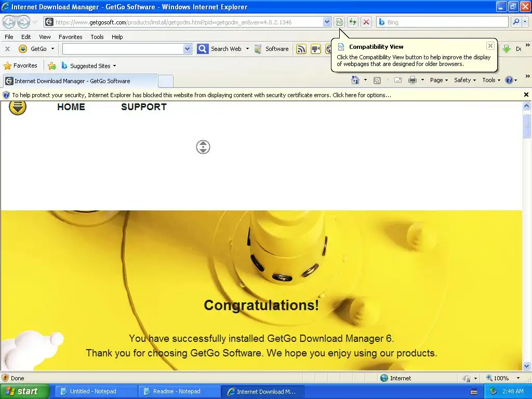Click the Internet security zone in status bar
532x399 pixels.
click(395, 378)
